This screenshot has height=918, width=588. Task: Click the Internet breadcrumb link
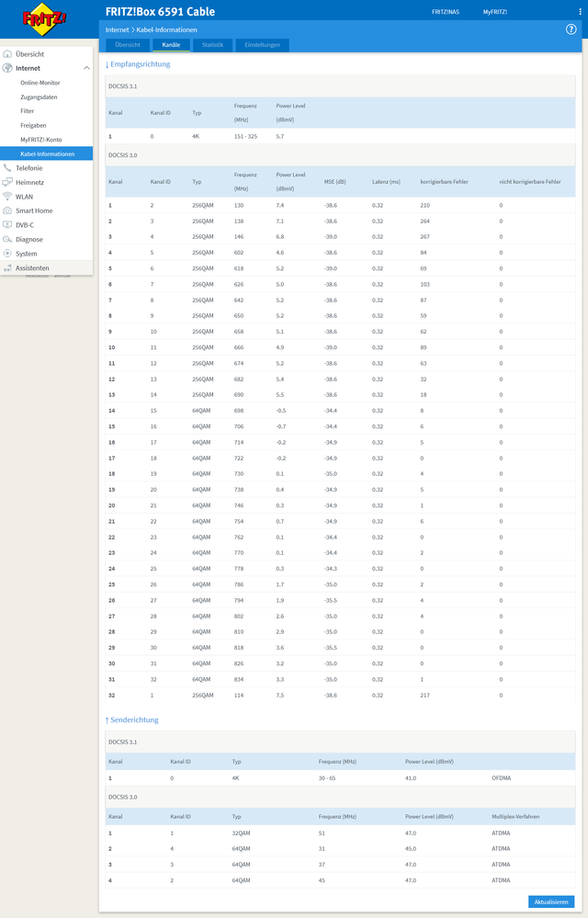[117, 29]
